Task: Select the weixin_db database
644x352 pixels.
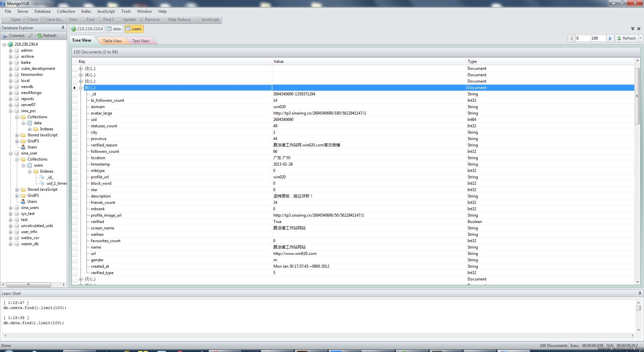Action: [30, 244]
